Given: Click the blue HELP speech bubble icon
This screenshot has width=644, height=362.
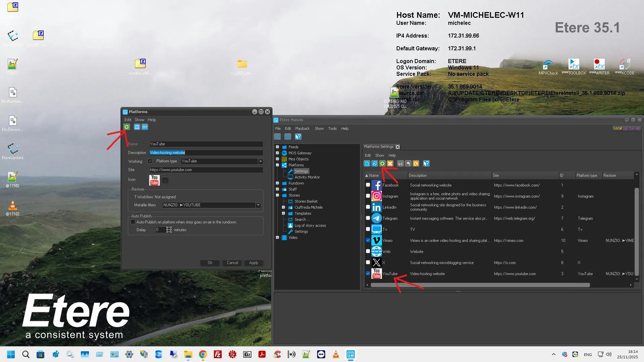Looking at the screenshot, I should (x=145, y=127).
